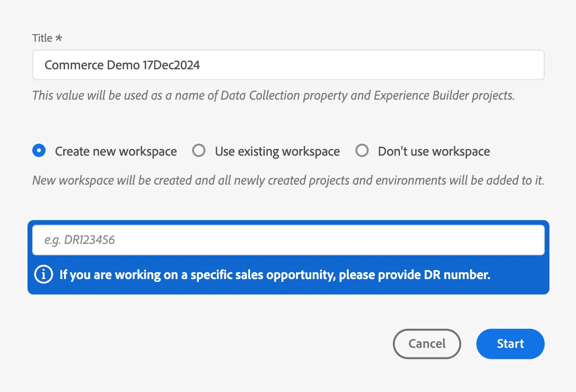This screenshot has height=392, width=576.
Task: Click the Start button
Action: pyautogui.click(x=511, y=344)
